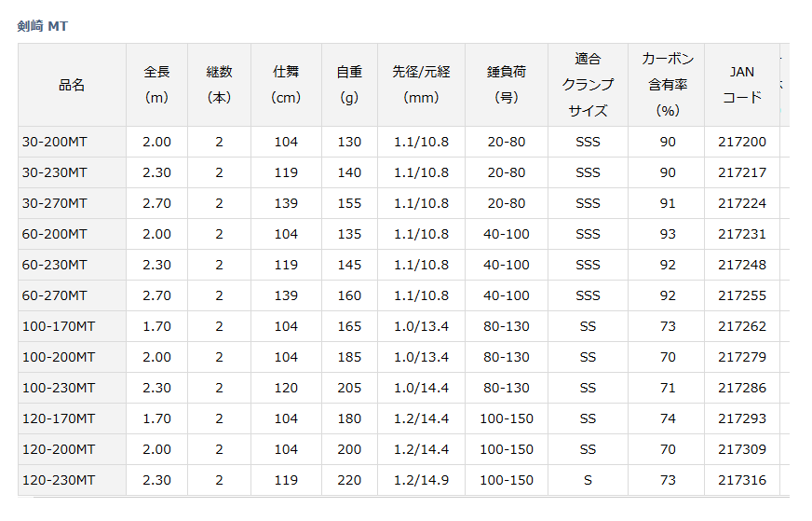Screen dimensions: 812x521
Task: Click the 適合クランプサイズ column header
Action: (x=588, y=85)
